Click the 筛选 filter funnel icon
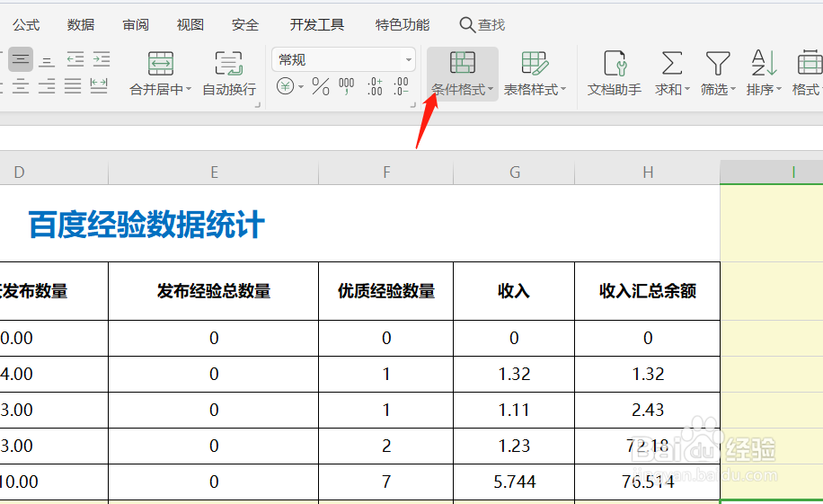The image size is (823, 504). 718,63
